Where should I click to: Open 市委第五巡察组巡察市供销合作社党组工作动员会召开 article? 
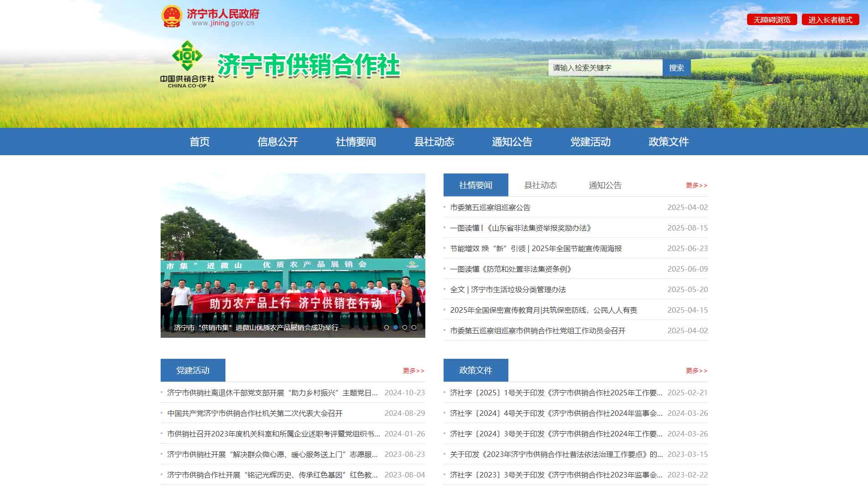538,330
